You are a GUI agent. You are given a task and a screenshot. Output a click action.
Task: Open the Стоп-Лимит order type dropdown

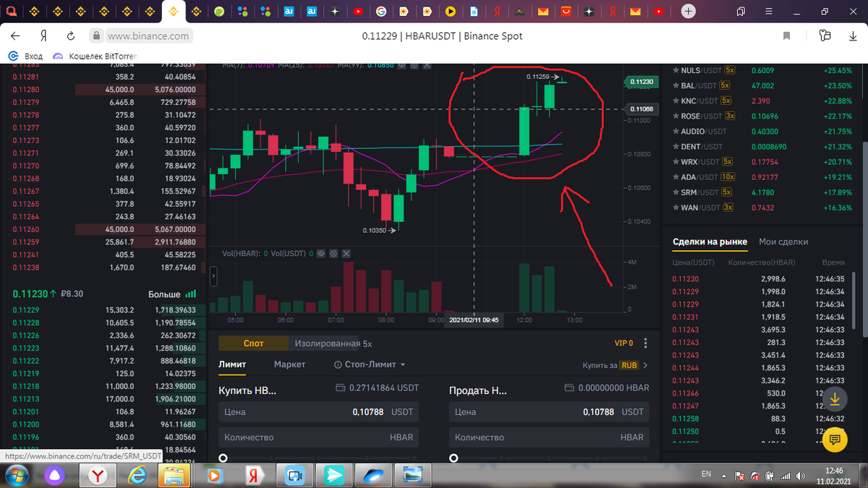click(x=375, y=364)
